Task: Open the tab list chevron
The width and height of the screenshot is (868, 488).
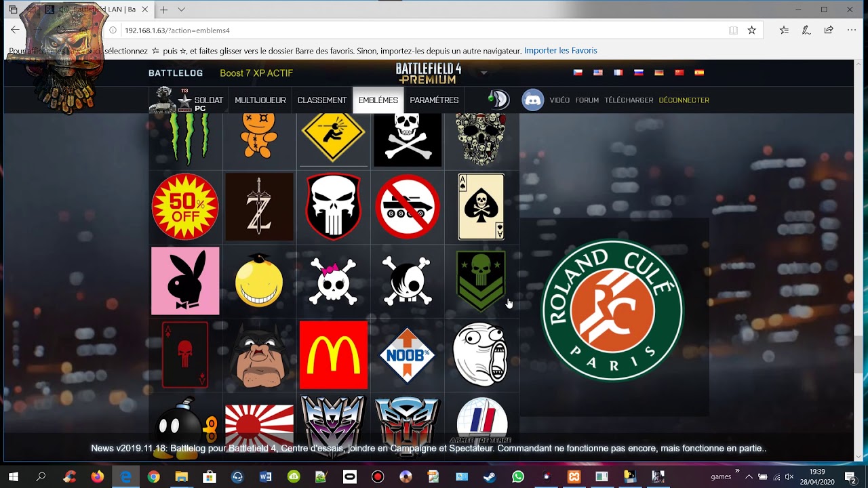Action: point(181,9)
